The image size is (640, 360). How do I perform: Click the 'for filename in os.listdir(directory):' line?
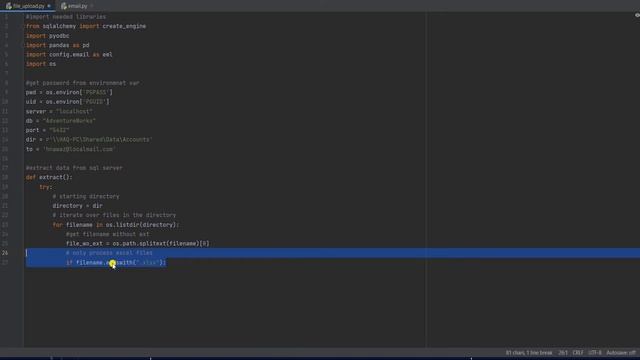116,225
